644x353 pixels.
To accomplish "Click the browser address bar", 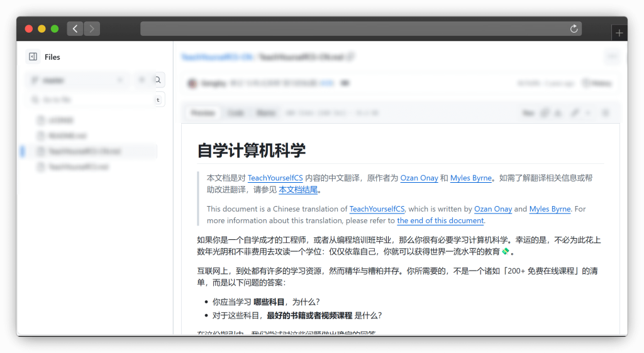I will coord(360,29).
